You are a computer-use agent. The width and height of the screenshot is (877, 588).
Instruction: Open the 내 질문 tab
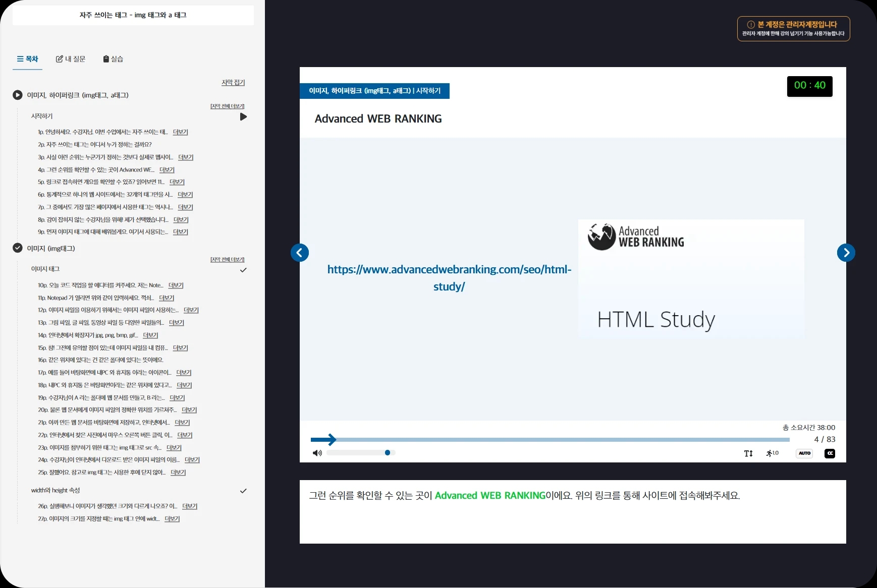coord(71,59)
